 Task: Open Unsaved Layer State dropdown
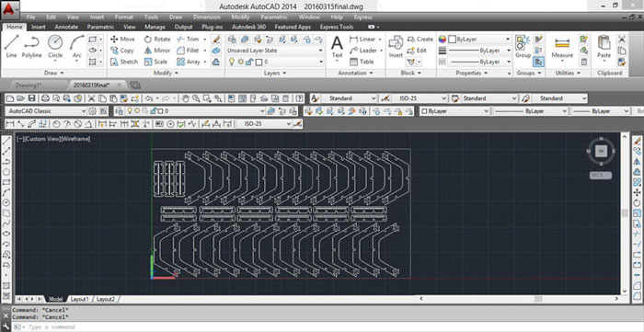click(275, 50)
